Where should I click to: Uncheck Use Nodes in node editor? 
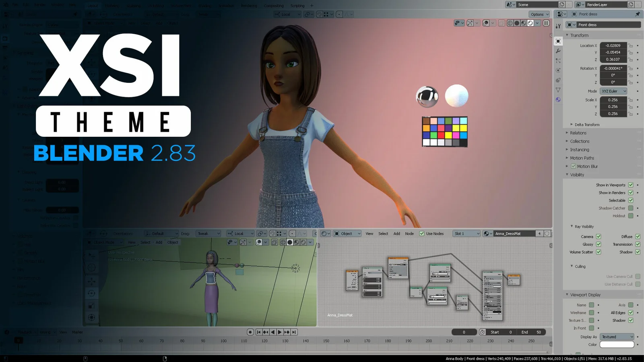click(x=422, y=234)
